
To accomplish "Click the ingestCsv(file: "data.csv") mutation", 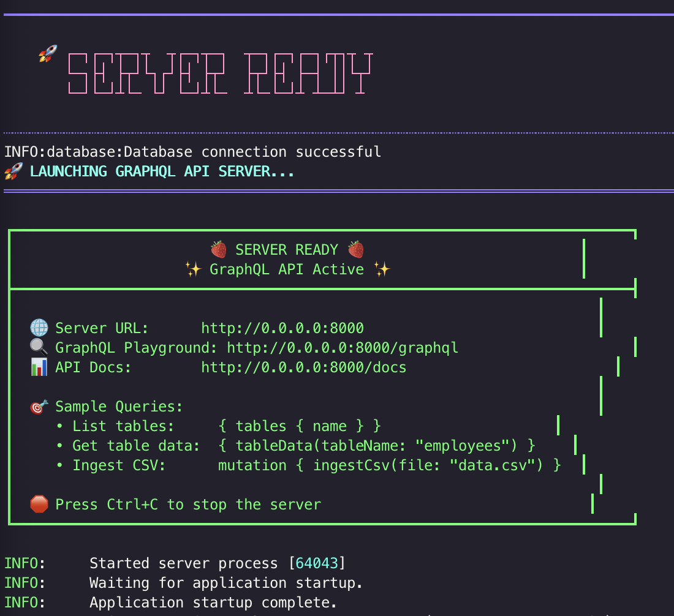I will pyautogui.click(x=390, y=465).
